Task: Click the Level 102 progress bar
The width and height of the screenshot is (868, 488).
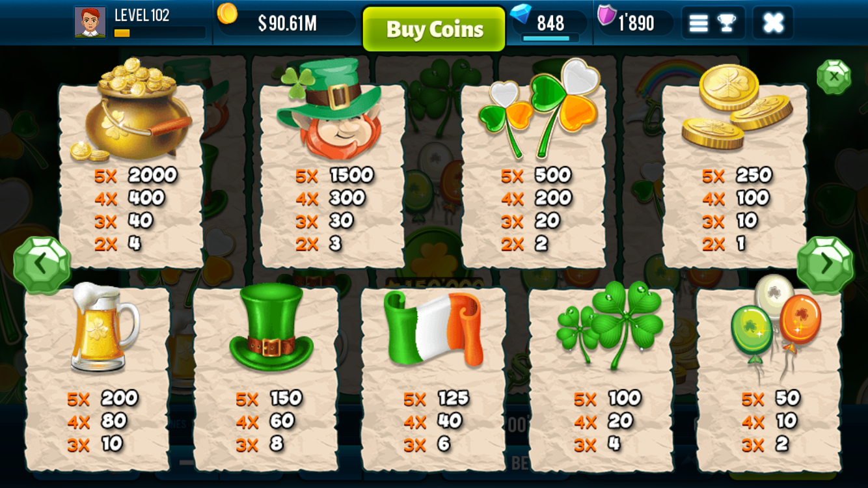Action: point(159,33)
